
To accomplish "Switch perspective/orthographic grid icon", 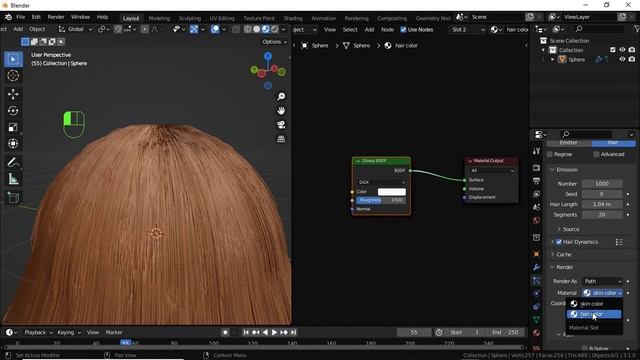I will [281, 139].
